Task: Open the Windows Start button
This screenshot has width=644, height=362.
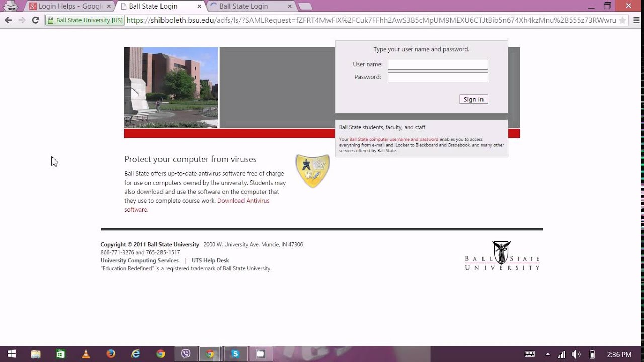Action: [x=11, y=354]
